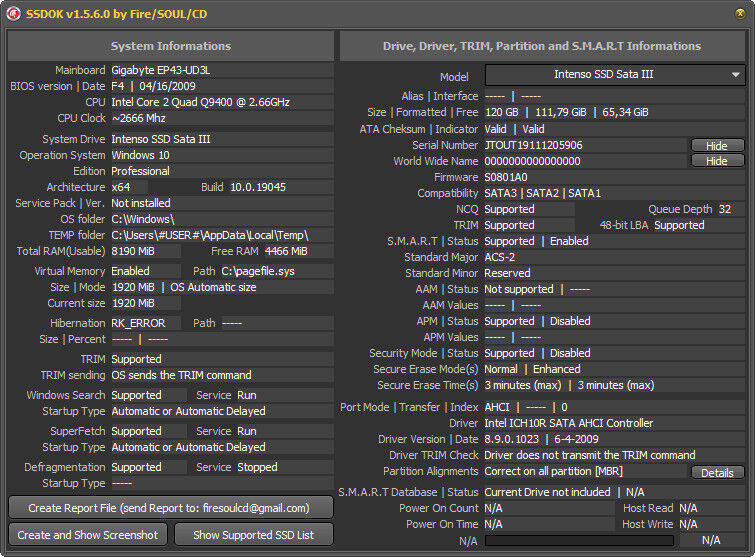The width and height of the screenshot is (755, 557).
Task: Click the S.M.A.R.T progress bar at bottom
Action: click(579, 541)
